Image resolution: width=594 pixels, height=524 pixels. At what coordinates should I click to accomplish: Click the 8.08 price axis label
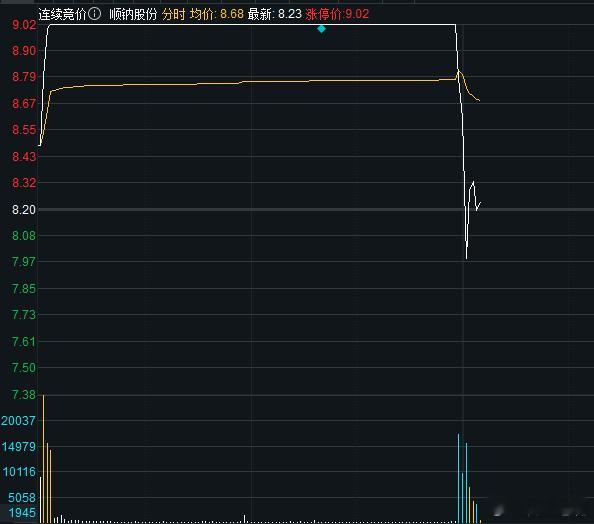(x=24, y=236)
